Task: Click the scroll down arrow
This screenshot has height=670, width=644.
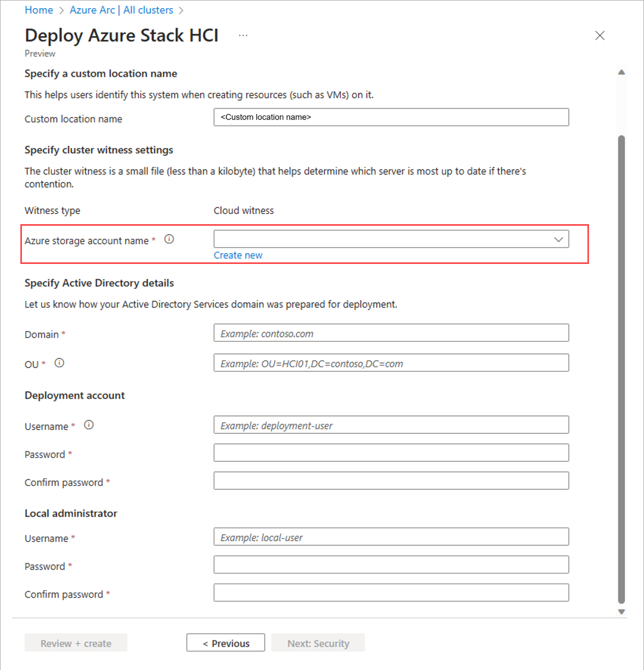Action: pyautogui.click(x=622, y=611)
